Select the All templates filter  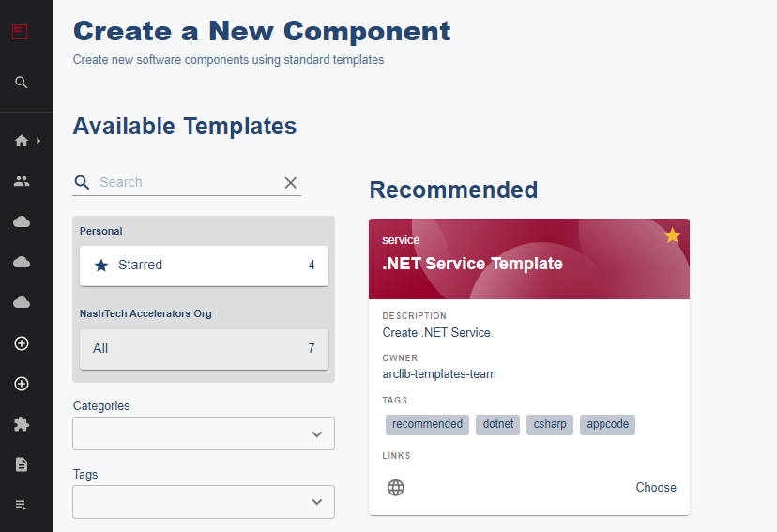pos(204,349)
